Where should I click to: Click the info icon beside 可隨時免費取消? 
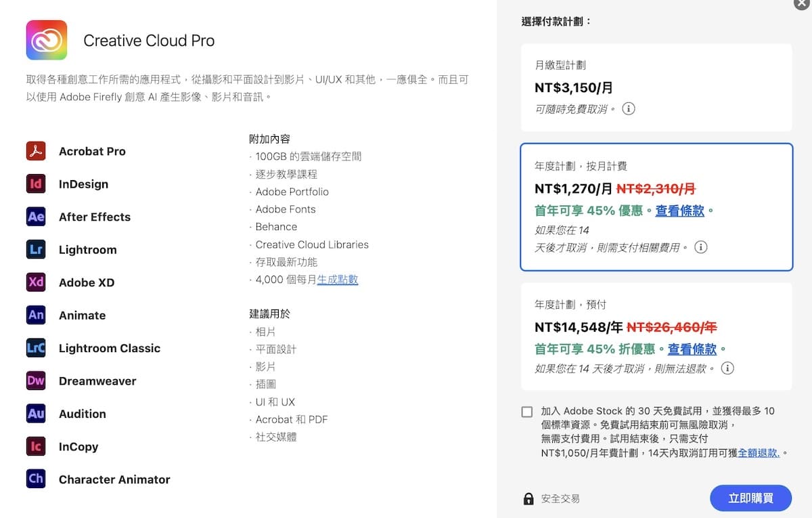pos(628,108)
